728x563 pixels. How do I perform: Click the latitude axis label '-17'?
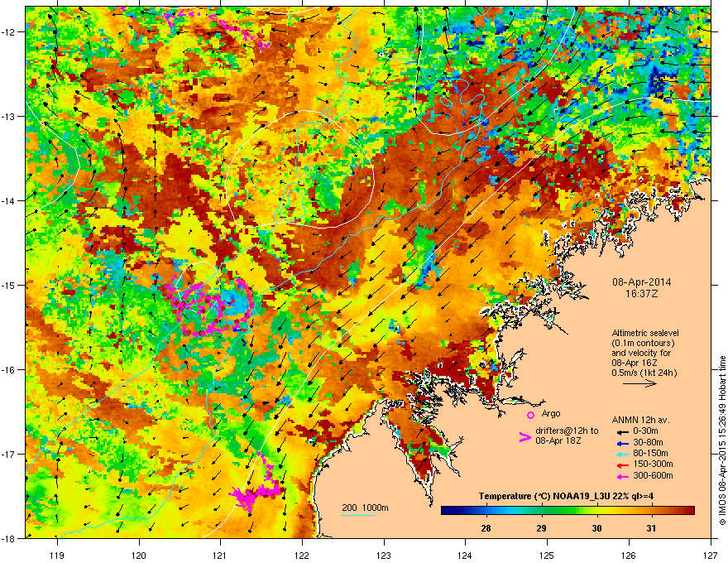pyautogui.click(x=8, y=454)
